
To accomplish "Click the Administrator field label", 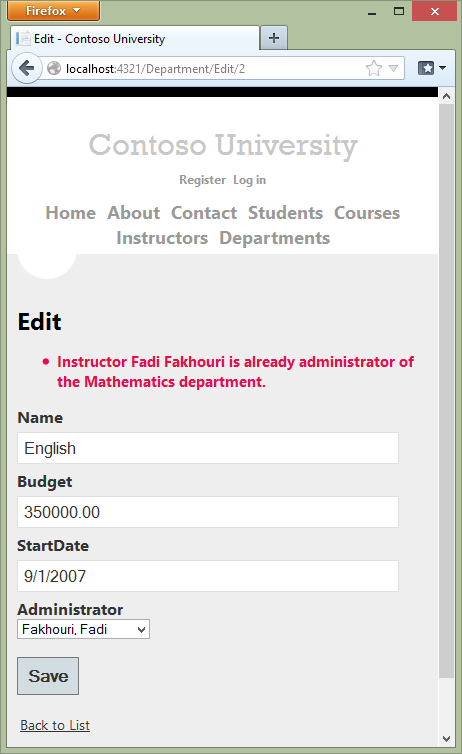I will coord(70,610).
